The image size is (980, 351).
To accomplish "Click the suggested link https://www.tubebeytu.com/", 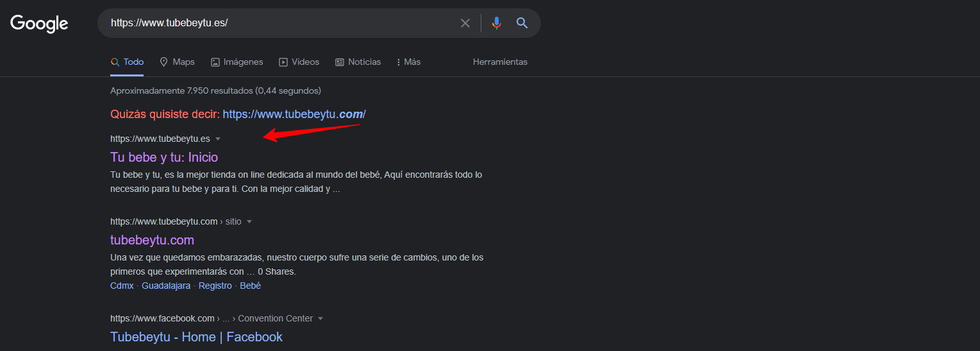I will [294, 114].
